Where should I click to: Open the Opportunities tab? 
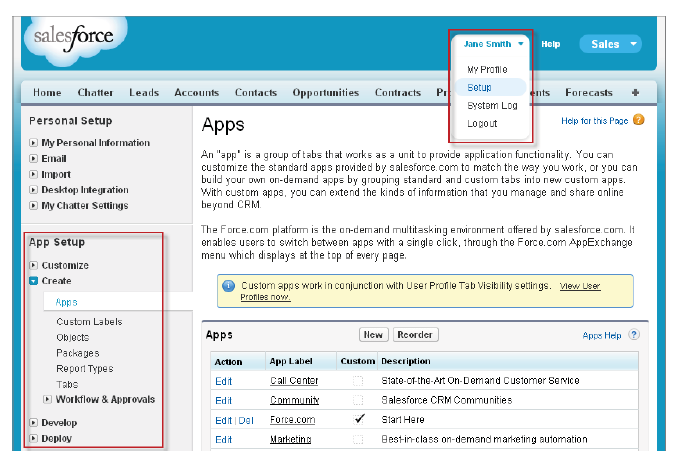326,92
